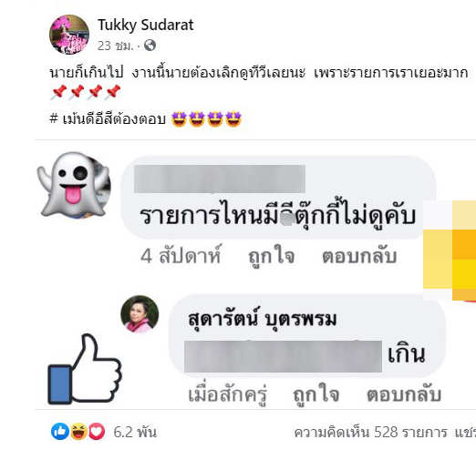Click the large thumbs-up like graphic
This screenshot has width=476, height=450.
(85, 369)
